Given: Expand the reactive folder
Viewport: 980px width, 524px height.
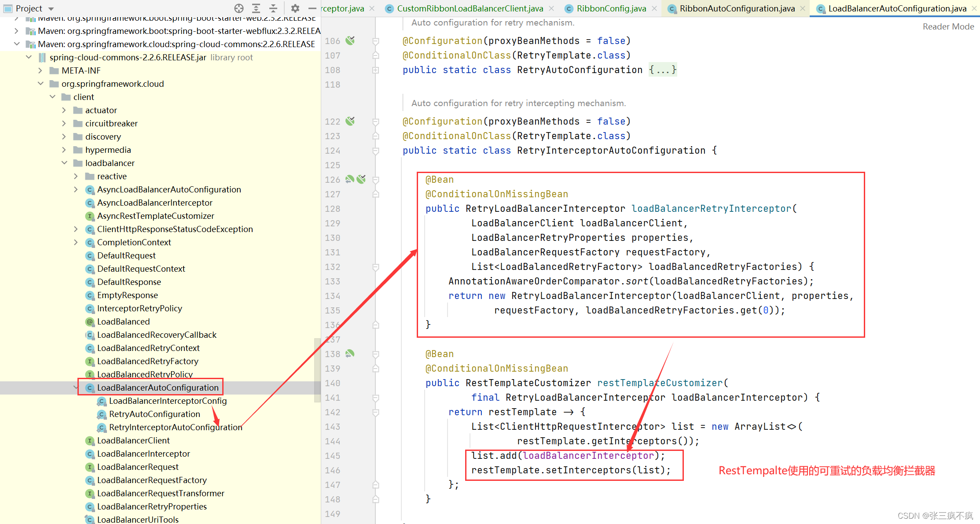Looking at the screenshot, I should (x=76, y=176).
